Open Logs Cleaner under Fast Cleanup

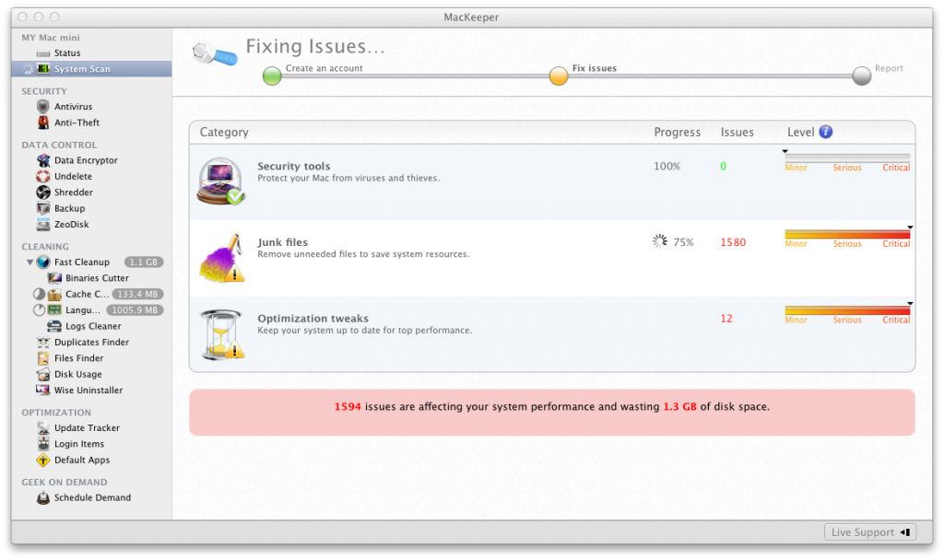93,326
